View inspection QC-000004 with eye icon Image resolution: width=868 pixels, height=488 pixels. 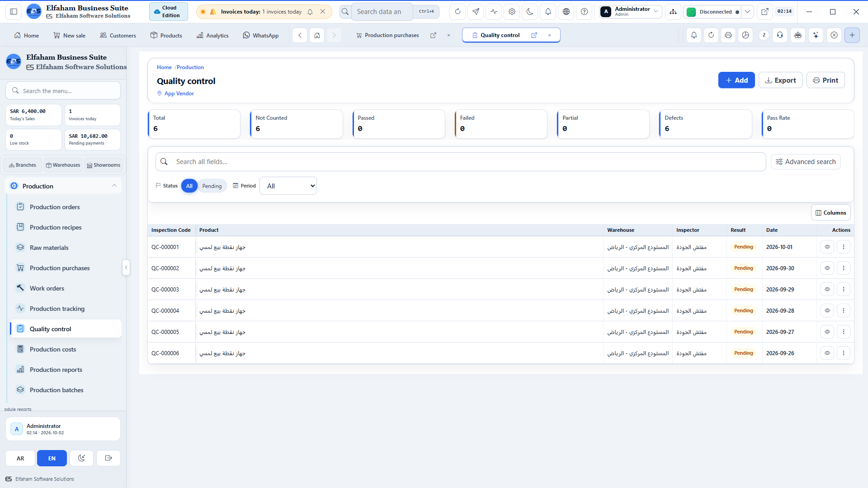[827, 310]
